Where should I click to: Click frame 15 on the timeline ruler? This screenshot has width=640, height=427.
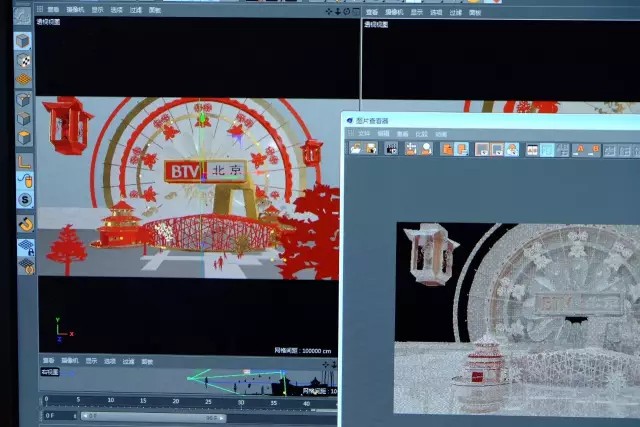pos(143,401)
